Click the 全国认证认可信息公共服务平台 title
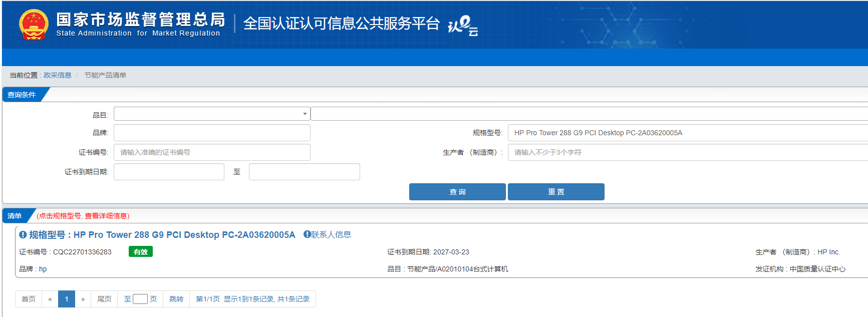The height and width of the screenshot is (317, 868). pyautogui.click(x=342, y=24)
